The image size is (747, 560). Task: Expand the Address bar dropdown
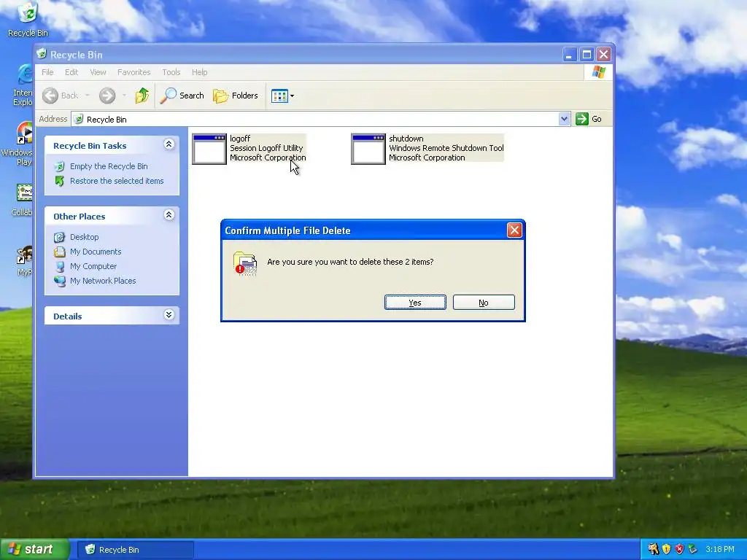coord(564,119)
